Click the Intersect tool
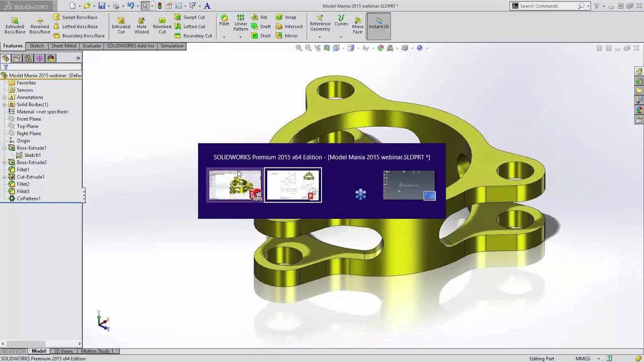644x362 pixels. [289, 26]
